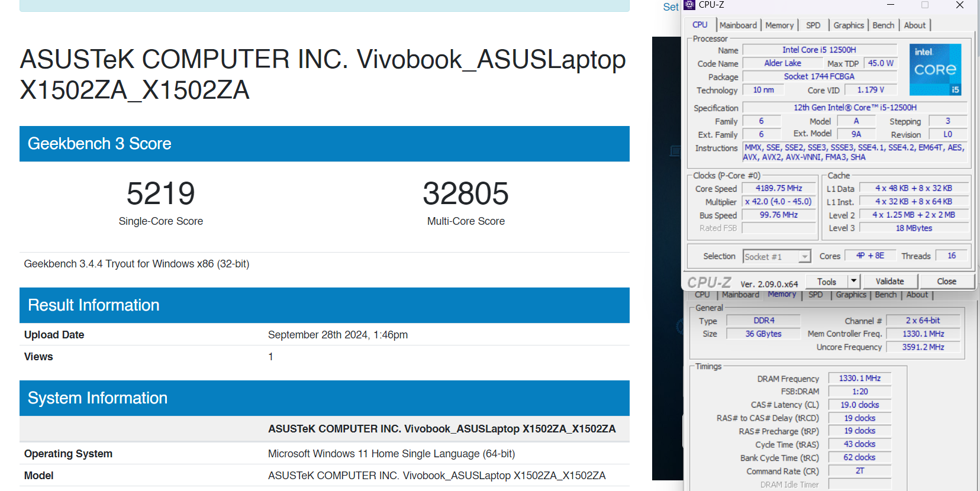The width and height of the screenshot is (980, 491).
Task: Click the System Information section header
Action: (x=324, y=398)
